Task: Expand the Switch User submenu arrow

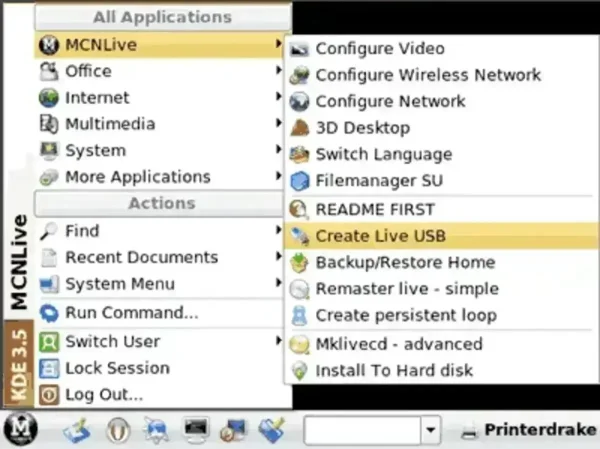Action: (279, 341)
